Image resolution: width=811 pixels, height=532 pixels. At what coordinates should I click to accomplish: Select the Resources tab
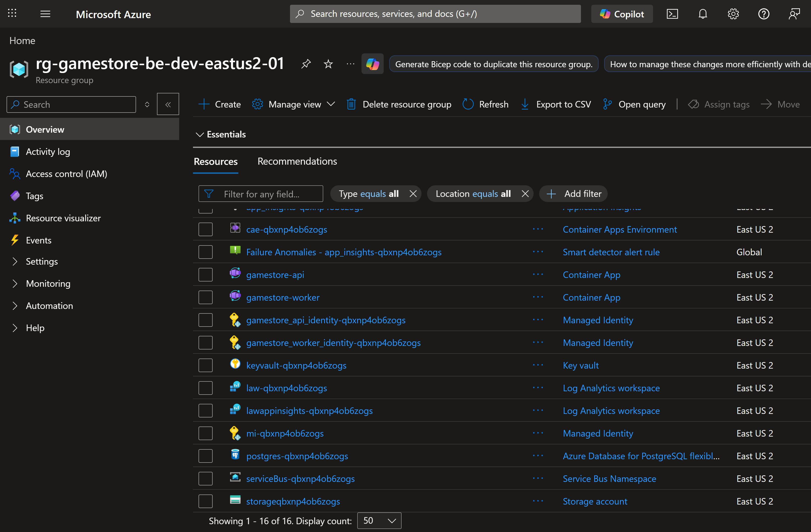216,161
